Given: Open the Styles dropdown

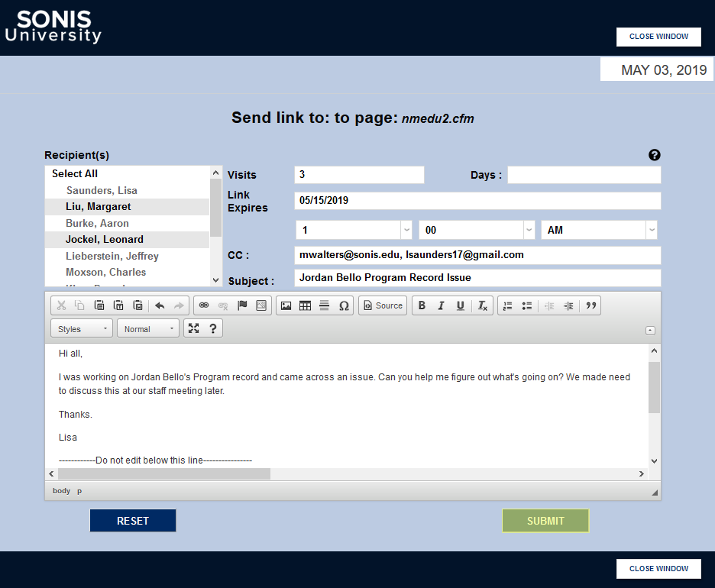Looking at the screenshot, I should point(82,328).
